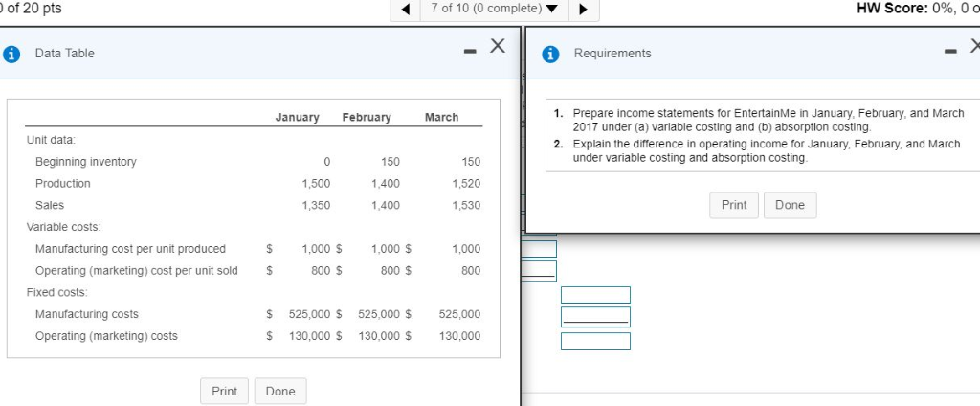Click Done in the Requirements dialog
Viewport: 980px width, 406px height.
coord(790,205)
